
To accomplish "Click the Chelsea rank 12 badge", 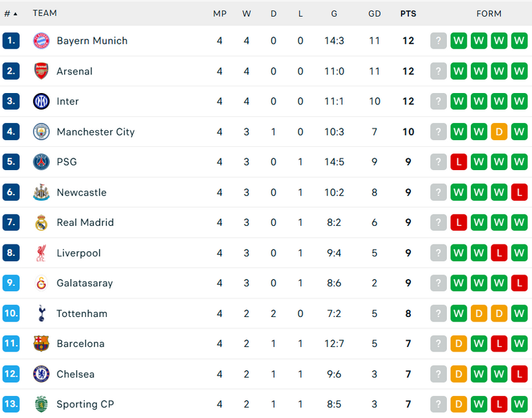I will (11, 374).
